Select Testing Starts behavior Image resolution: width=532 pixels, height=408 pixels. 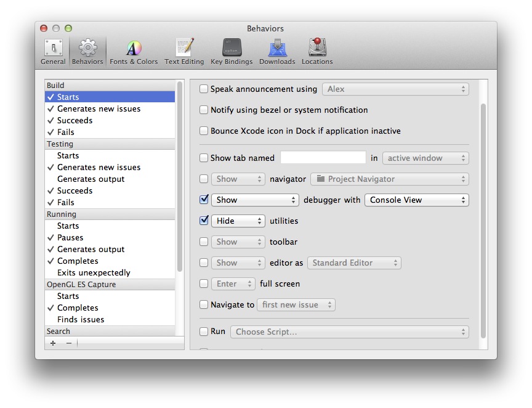pyautogui.click(x=110, y=155)
